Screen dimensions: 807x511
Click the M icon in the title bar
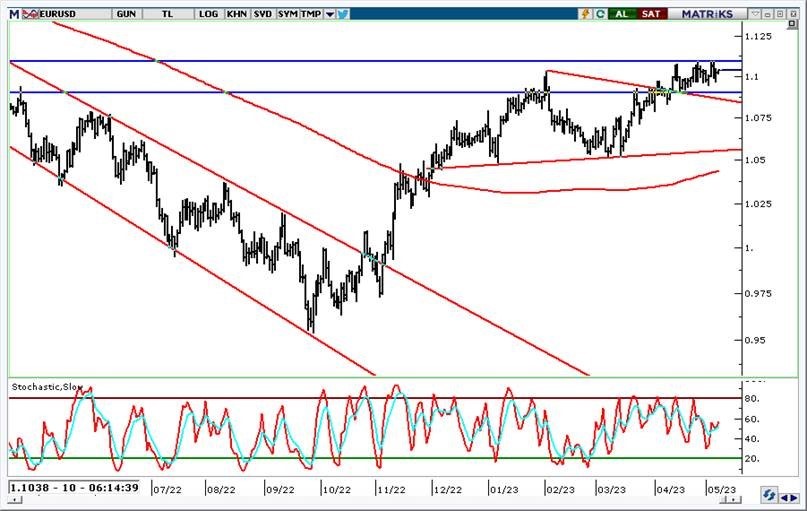click(14, 14)
